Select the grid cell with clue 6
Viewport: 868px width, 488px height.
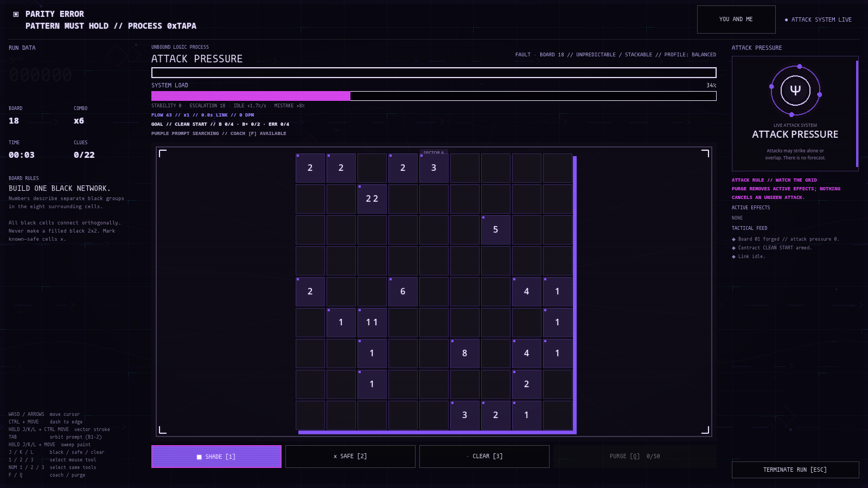[x=403, y=292]
